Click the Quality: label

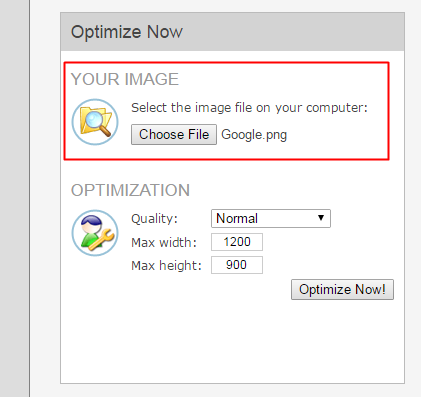(154, 219)
